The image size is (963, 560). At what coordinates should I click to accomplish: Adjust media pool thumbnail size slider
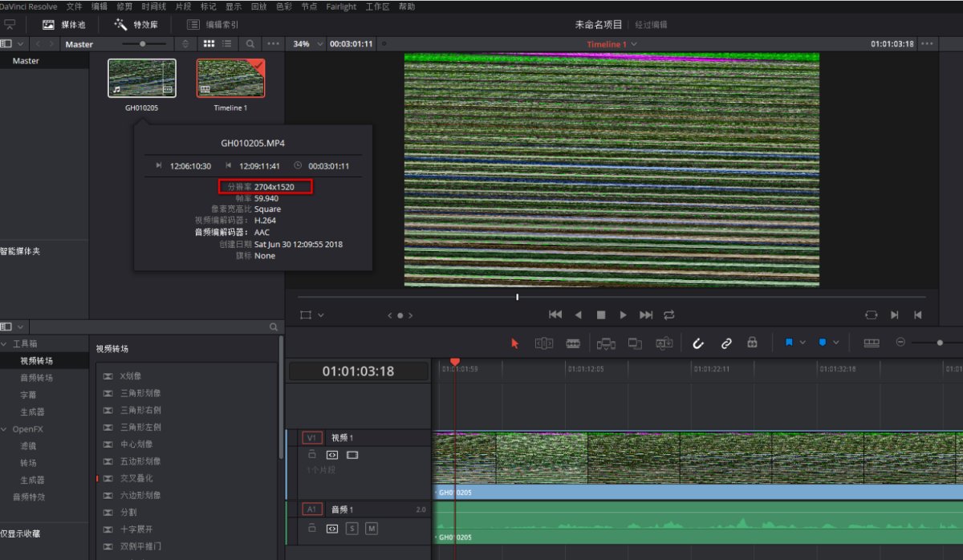click(144, 44)
